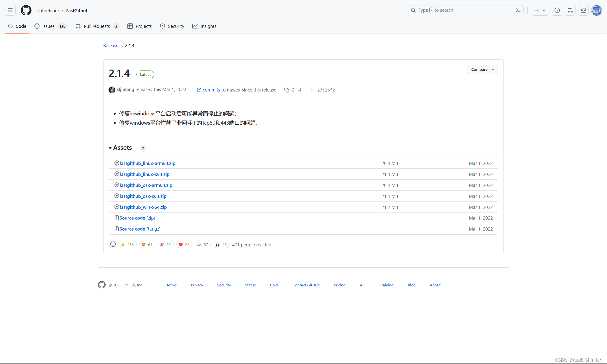Open the user profile avatar menu
607x364 pixels.
[597, 10]
